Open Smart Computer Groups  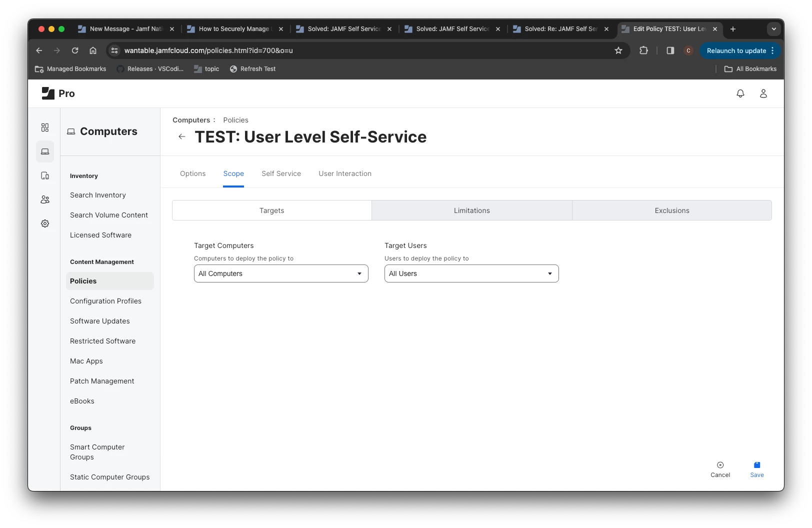(97, 452)
